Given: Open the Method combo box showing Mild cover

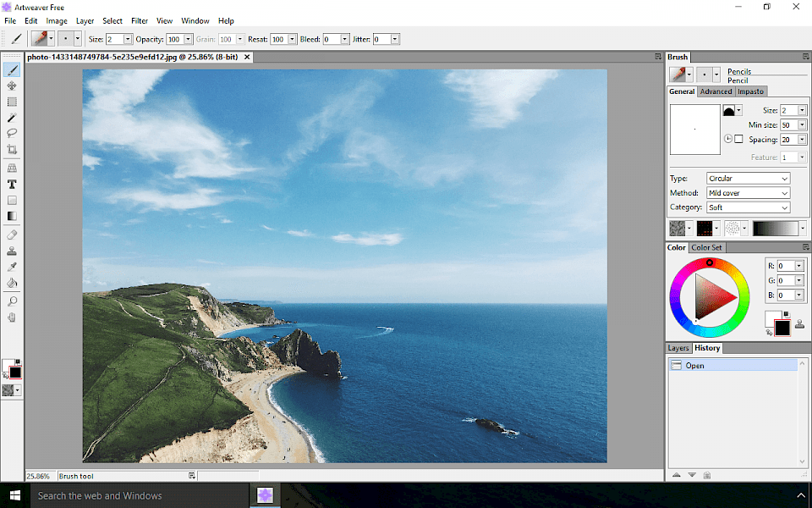Looking at the screenshot, I should coord(749,193).
